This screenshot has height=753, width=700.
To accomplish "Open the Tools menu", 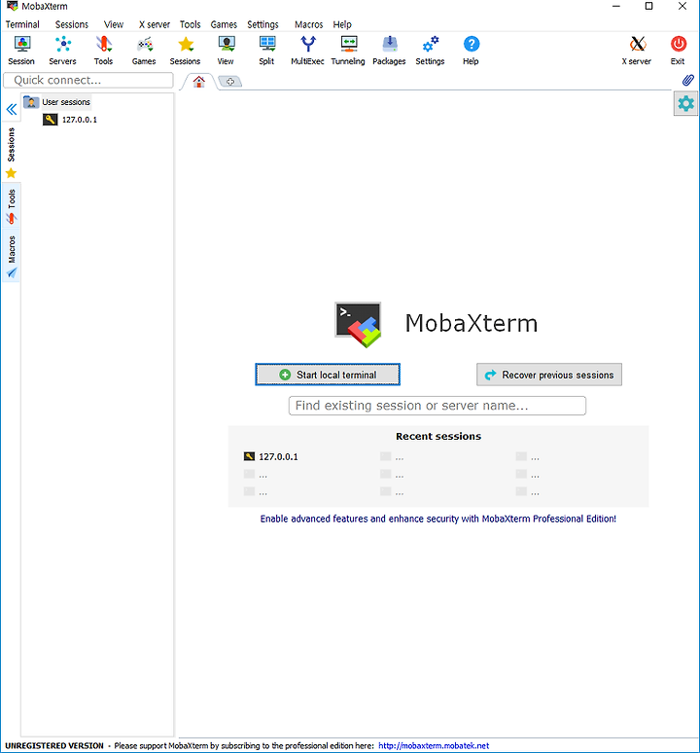I will tap(190, 24).
